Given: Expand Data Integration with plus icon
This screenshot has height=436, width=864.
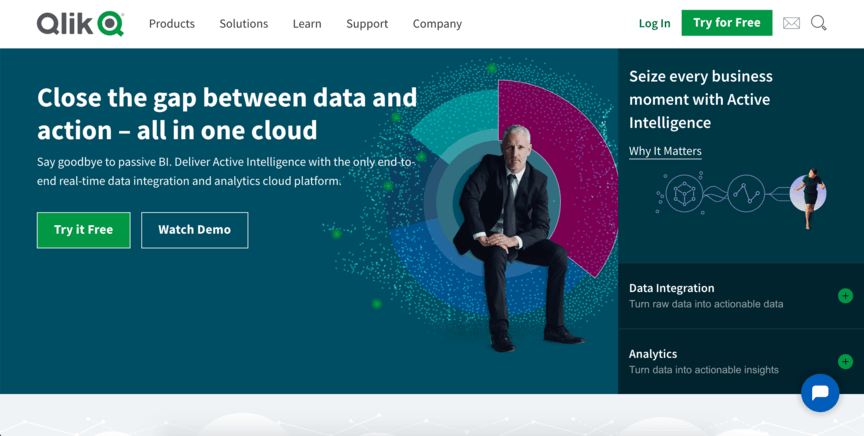Looking at the screenshot, I should click(x=845, y=296).
